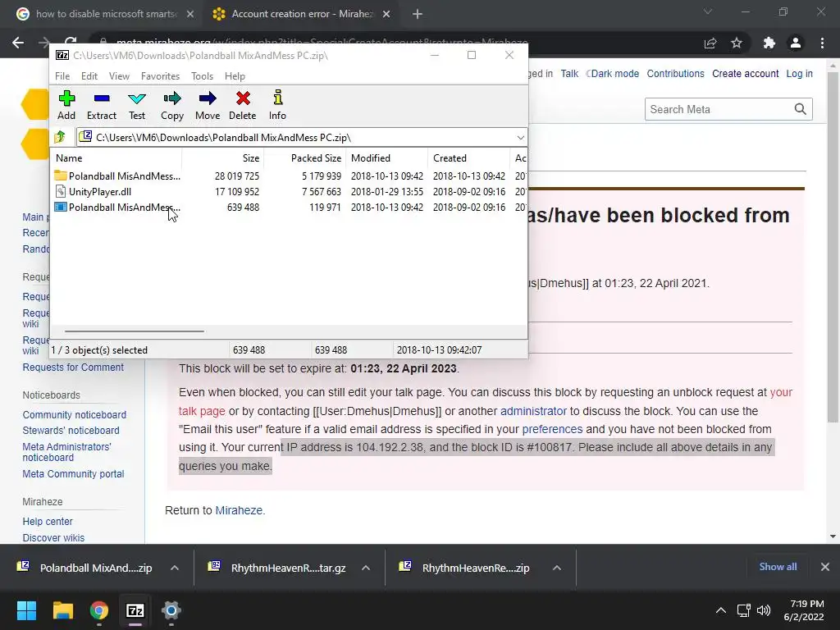The image size is (840, 630).
Task: Click the 'your talk page' link
Action: pos(202,411)
